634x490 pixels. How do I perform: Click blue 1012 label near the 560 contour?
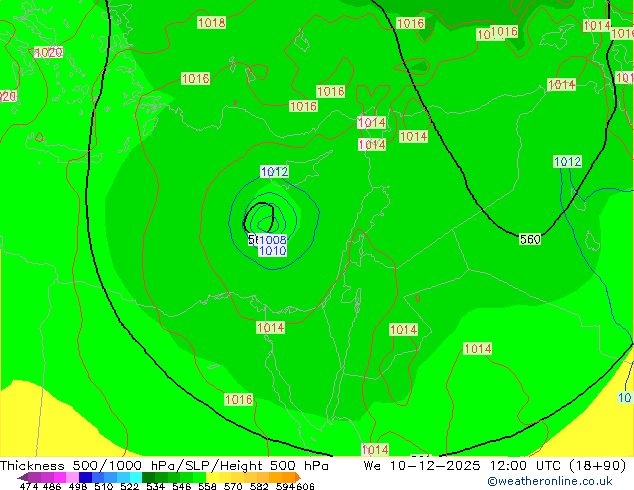pos(567,161)
